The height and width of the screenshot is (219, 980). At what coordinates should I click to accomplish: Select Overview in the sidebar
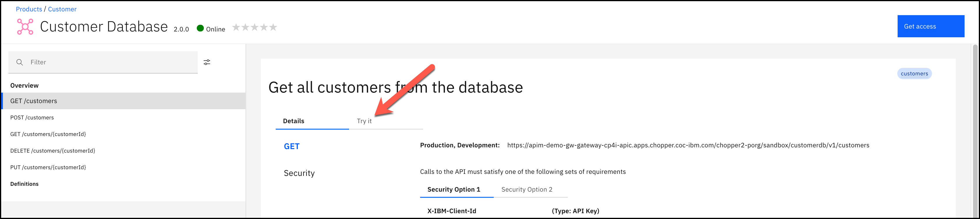click(x=24, y=86)
